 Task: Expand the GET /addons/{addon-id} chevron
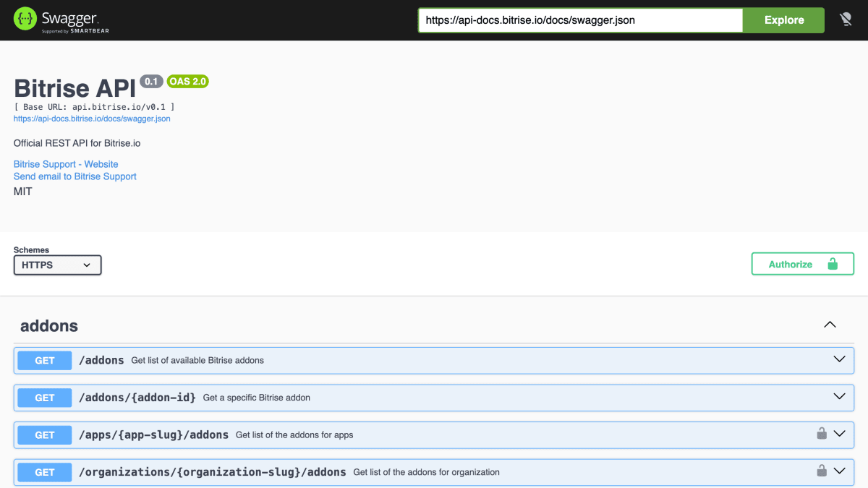point(839,396)
